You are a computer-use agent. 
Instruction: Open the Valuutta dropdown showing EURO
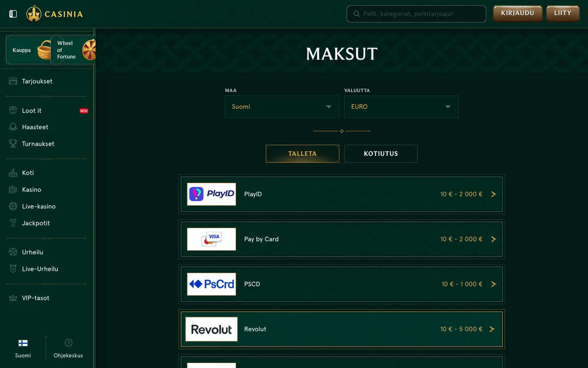[401, 106]
